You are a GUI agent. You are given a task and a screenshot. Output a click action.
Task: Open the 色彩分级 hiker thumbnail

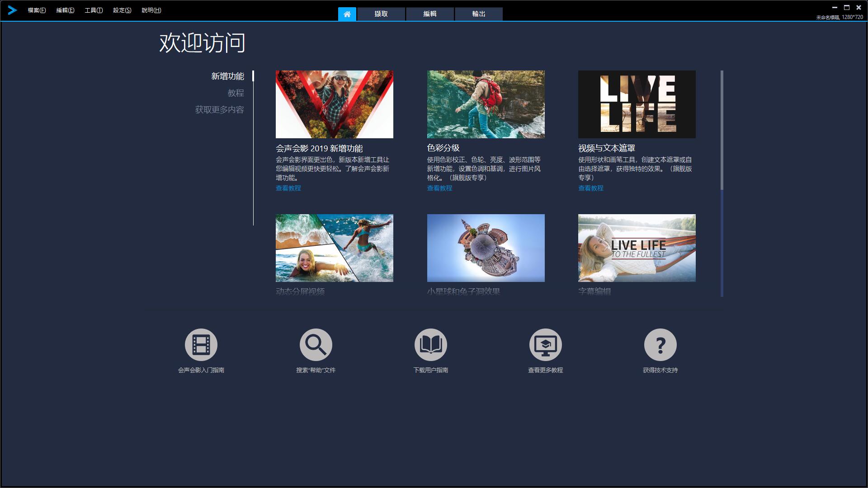[x=486, y=104]
